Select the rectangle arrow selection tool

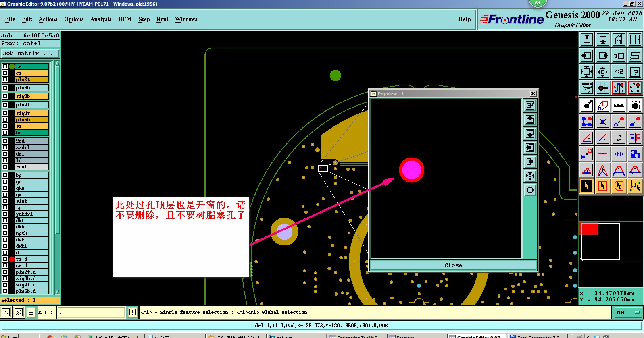(x=603, y=186)
